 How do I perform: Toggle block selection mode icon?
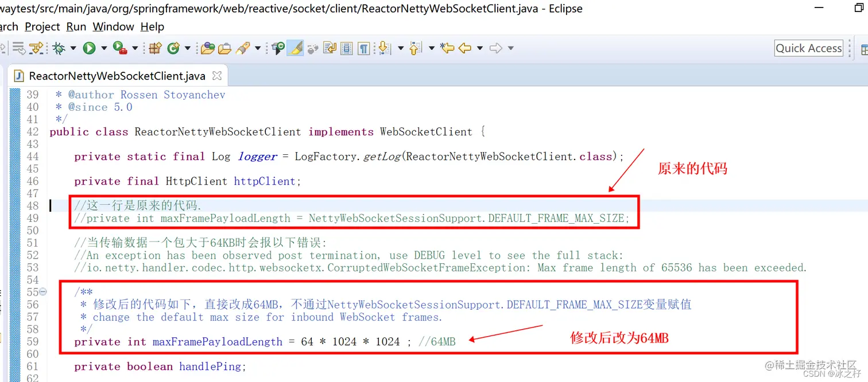click(x=346, y=49)
